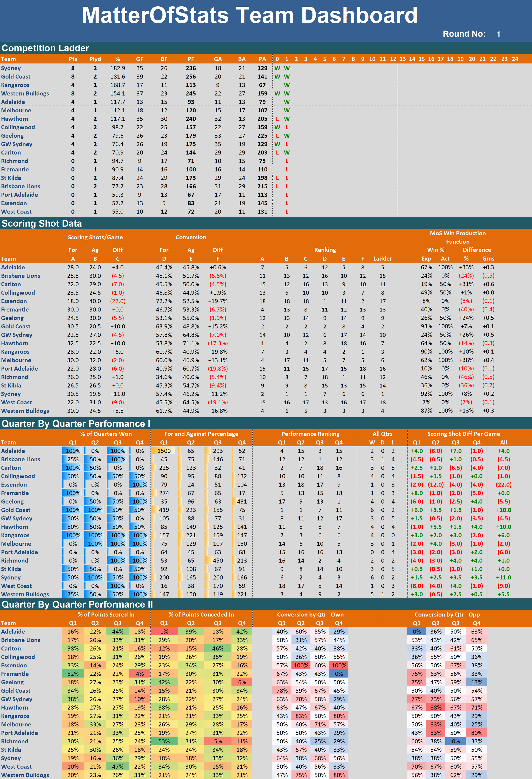
Task: Click the Round No value 1
Action: pyautogui.click(x=498, y=34)
